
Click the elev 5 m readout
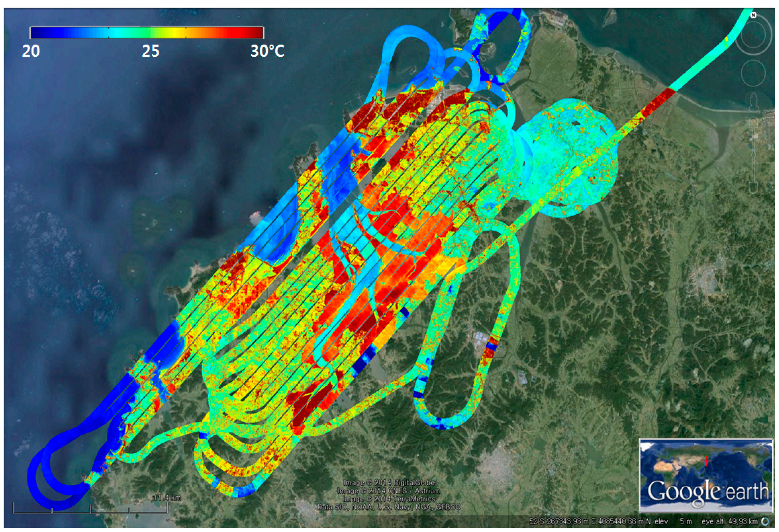[674, 522]
